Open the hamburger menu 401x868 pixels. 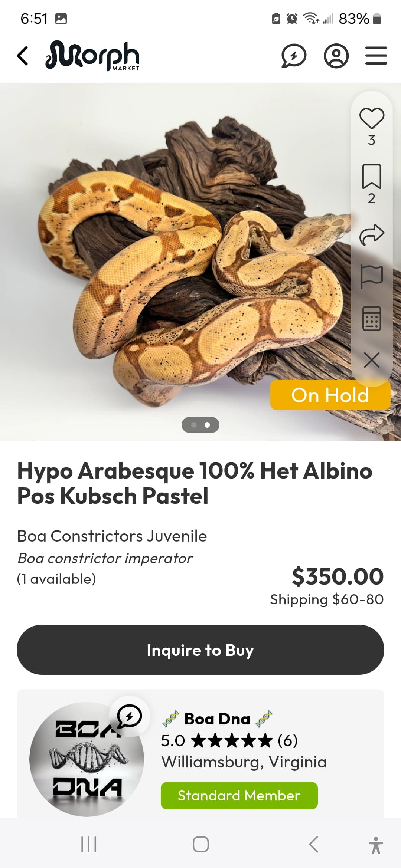click(x=376, y=56)
